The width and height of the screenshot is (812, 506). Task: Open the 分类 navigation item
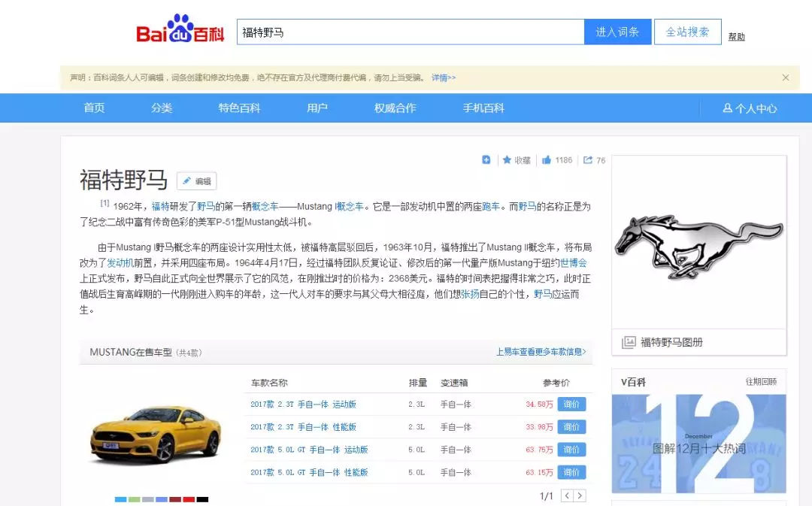162,108
